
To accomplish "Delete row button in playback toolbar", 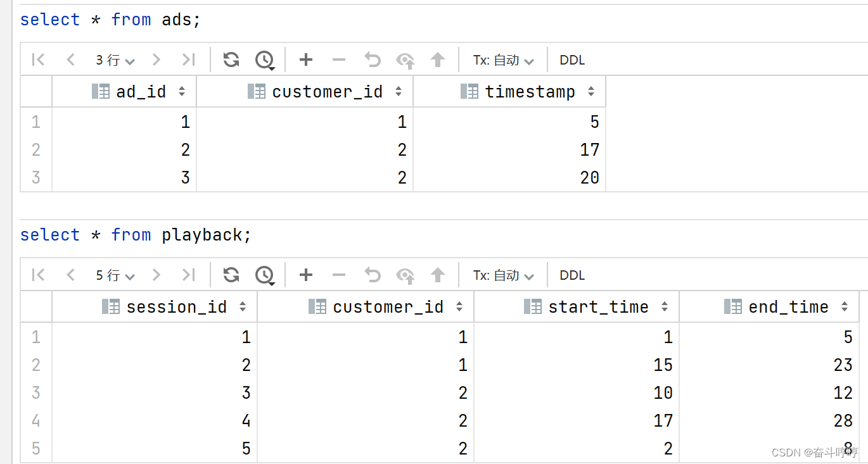I will point(339,275).
